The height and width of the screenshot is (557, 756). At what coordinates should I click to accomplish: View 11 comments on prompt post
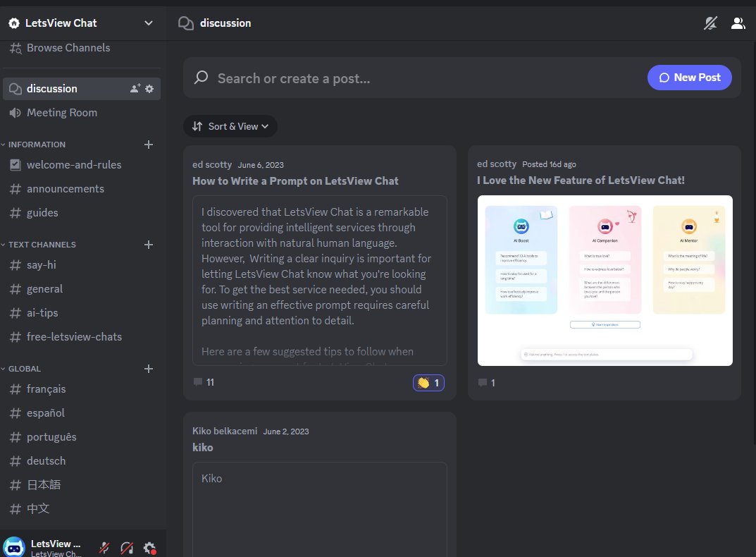tap(204, 382)
